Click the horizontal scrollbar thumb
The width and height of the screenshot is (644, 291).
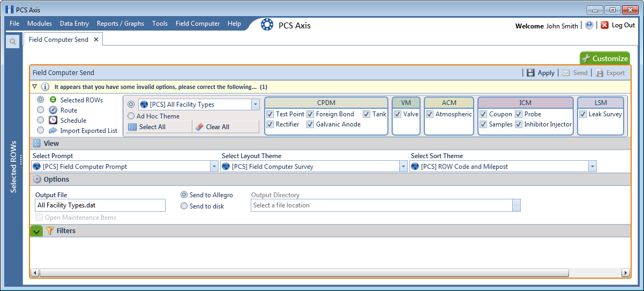tap(304, 273)
